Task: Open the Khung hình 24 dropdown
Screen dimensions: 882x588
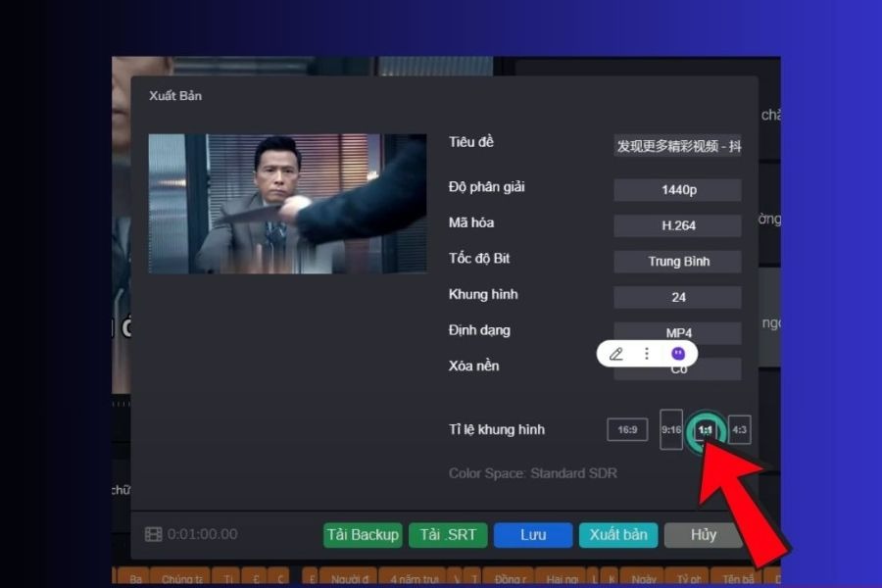Action: click(x=677, y=297)
